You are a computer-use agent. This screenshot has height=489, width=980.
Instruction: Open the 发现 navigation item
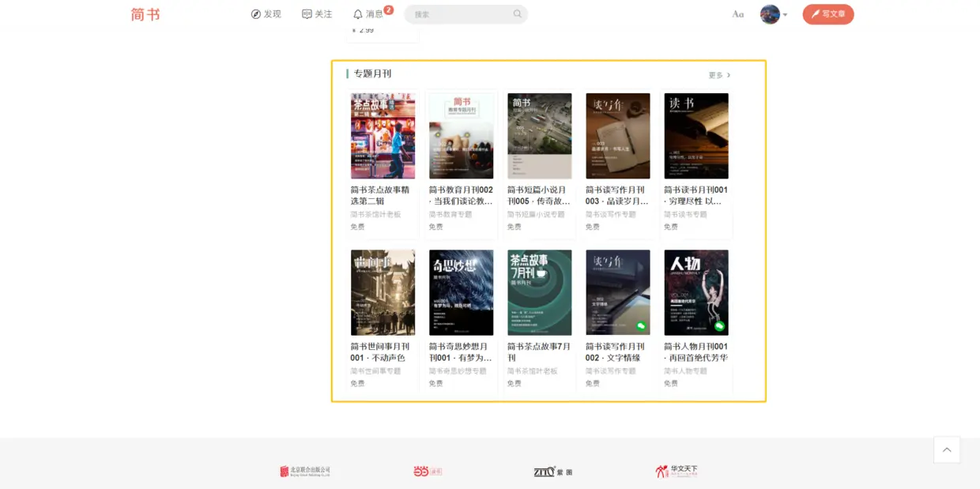(x=266, y=13)
